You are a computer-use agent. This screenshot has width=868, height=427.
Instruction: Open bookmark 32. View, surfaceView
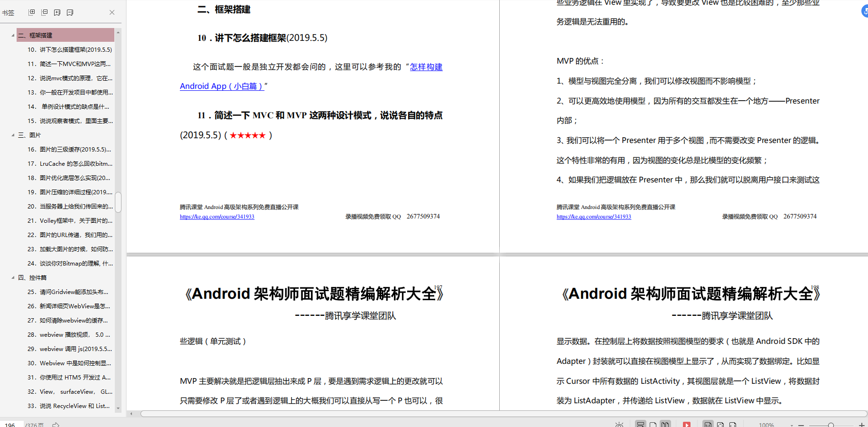click(70, 391)
